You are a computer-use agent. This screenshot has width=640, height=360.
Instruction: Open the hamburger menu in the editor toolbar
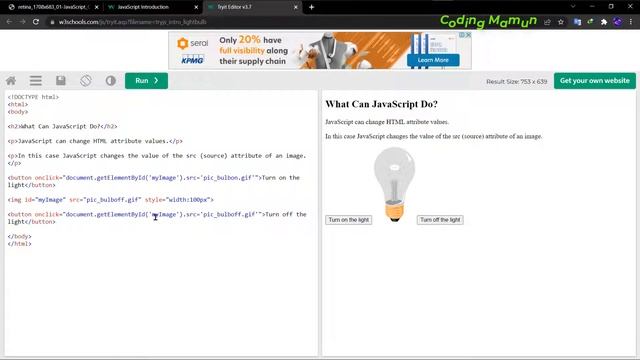coord(36,81)
